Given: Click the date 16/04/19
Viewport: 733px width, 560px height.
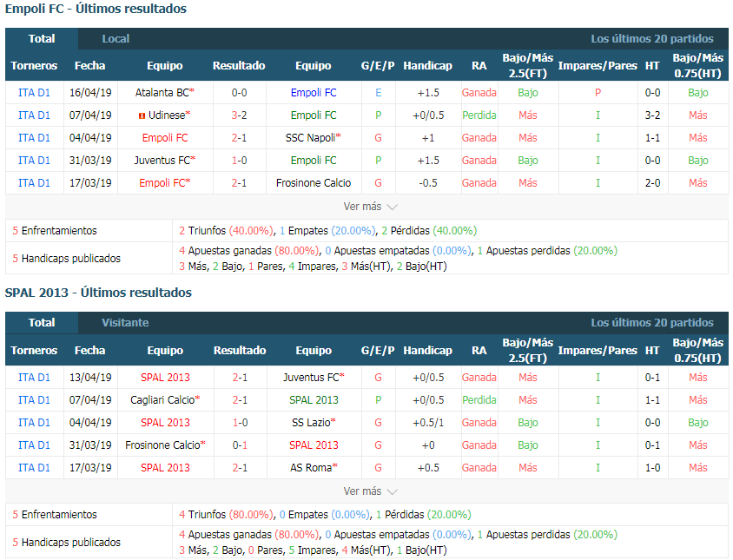Looking at the screenshot, I should [x=90, y=93].
